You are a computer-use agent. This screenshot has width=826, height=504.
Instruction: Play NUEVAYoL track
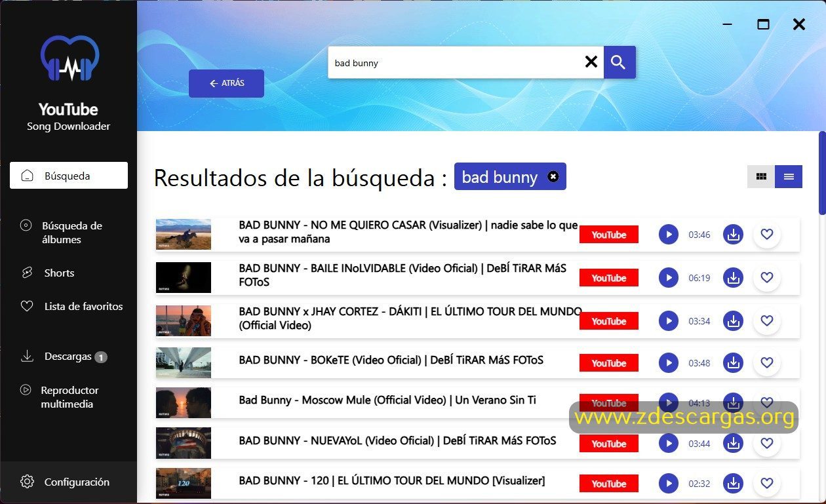pyautogui.click(x=668, y=443)
